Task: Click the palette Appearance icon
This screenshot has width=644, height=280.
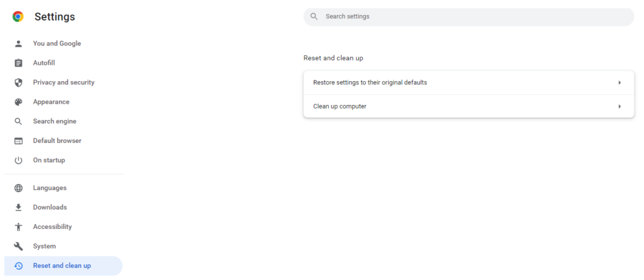Action: (18, 102)
